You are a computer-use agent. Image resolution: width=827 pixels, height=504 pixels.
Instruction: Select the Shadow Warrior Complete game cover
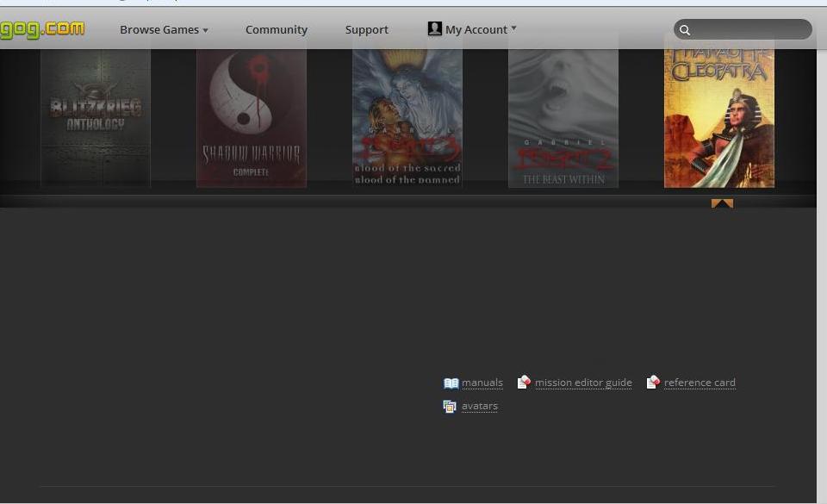coord(252,118)
